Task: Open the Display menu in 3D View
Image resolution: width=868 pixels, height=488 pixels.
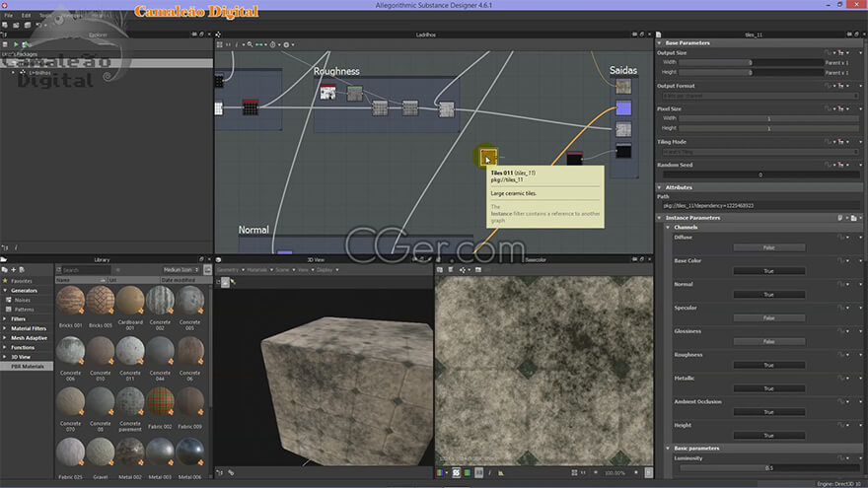Action: pos(326,270)
